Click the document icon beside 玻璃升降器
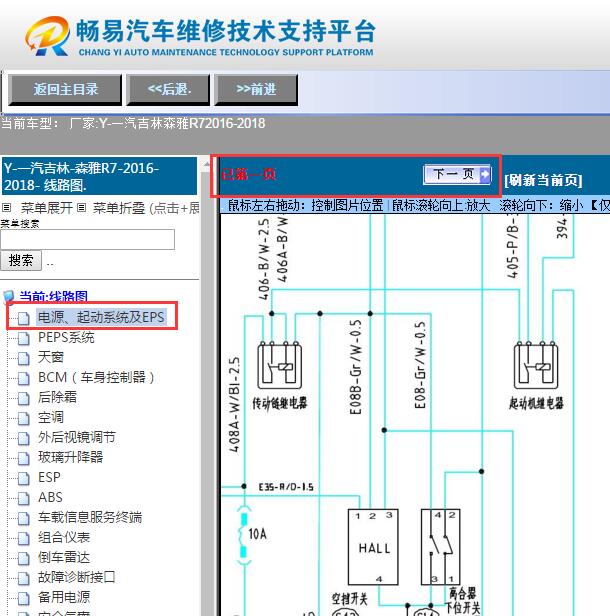Image resolution: width=610 pixels, height=616 pixels. point(24,458)
